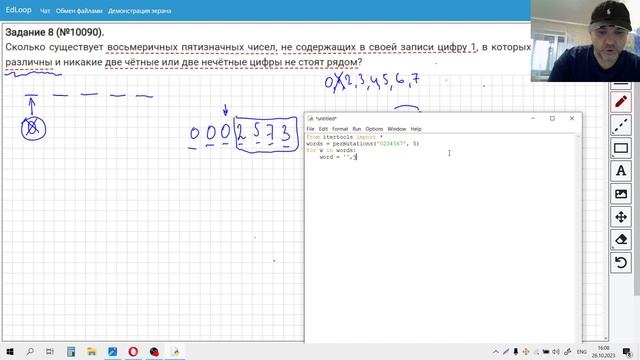Click the code line 'from itertools import *'
Viewport: 640px width, 360px height.
pyautogui.click(x=345, y=137)
